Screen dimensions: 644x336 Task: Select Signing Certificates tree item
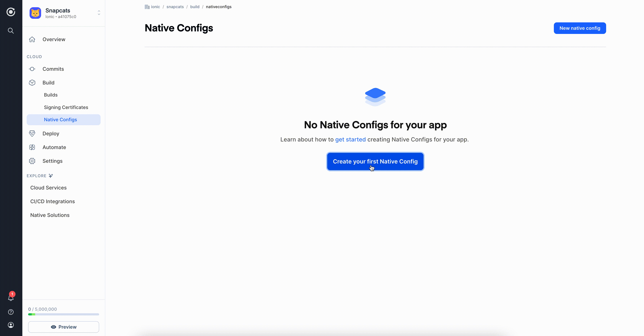pos(66,107)
